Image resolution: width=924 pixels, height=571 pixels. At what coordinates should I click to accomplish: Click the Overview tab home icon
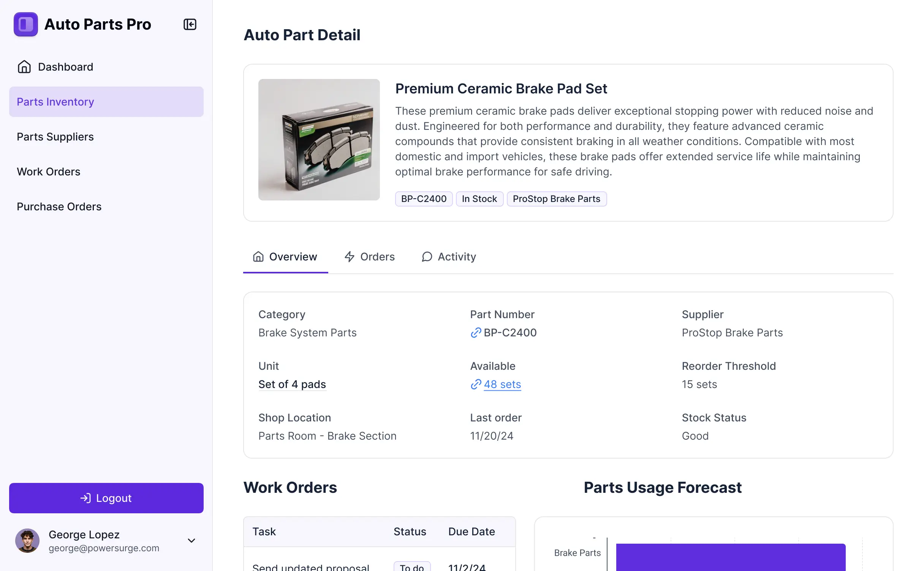coord(258,257)
